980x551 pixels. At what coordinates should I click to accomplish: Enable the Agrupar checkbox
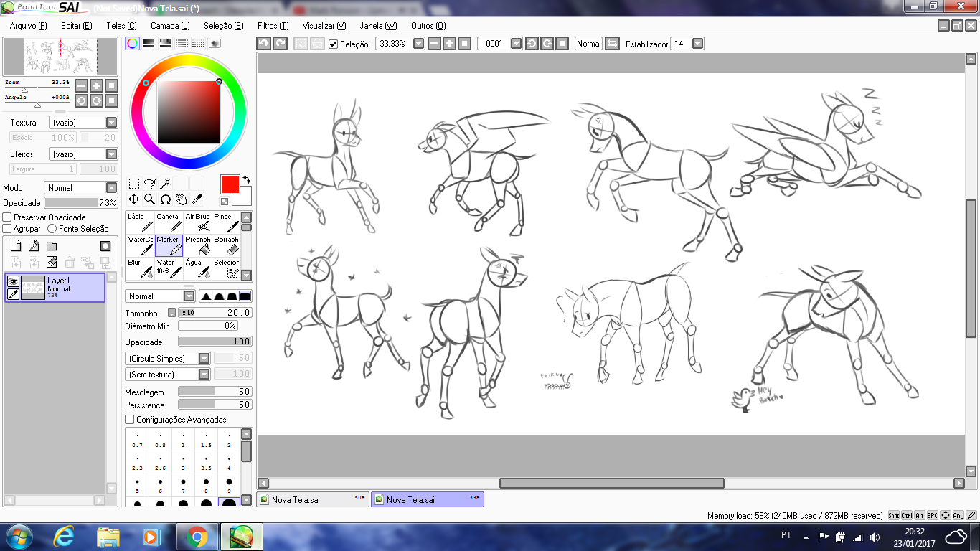pyautogui.click(x=7, y=229)
